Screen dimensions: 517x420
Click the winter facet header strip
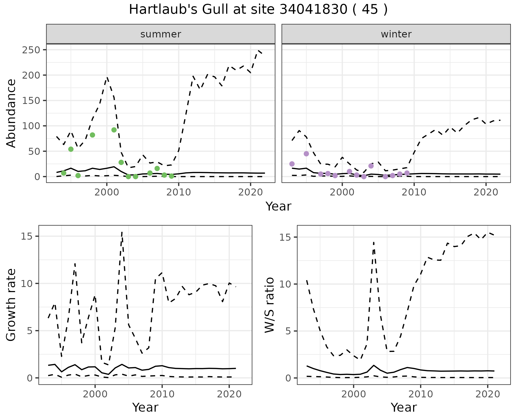(x=396, y=34)
